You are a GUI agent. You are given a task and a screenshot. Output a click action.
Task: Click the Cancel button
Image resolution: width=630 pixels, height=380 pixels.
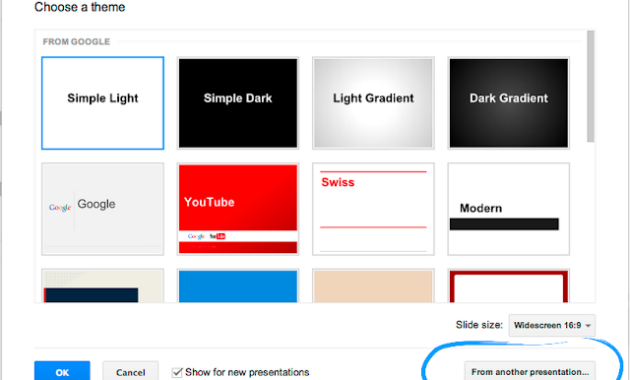130,371
